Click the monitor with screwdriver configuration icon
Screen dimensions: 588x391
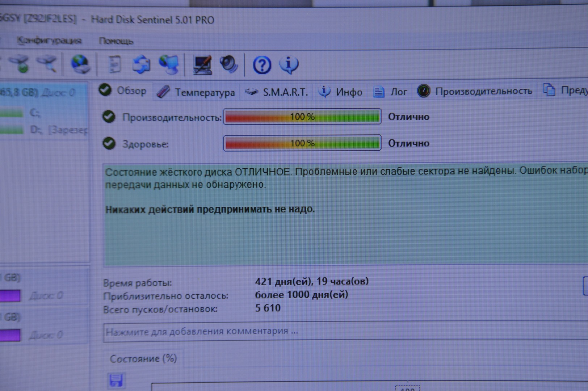[x=202, y=65]
